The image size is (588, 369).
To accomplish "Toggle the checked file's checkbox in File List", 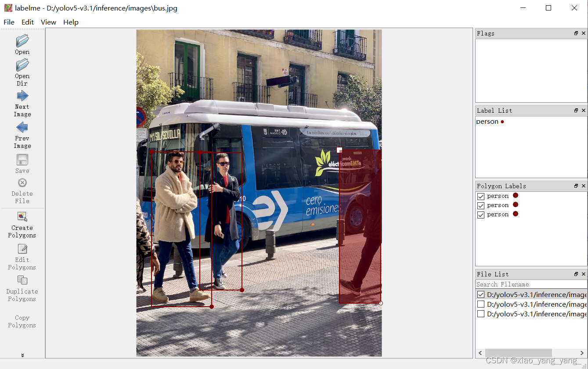I will point(481,295).
